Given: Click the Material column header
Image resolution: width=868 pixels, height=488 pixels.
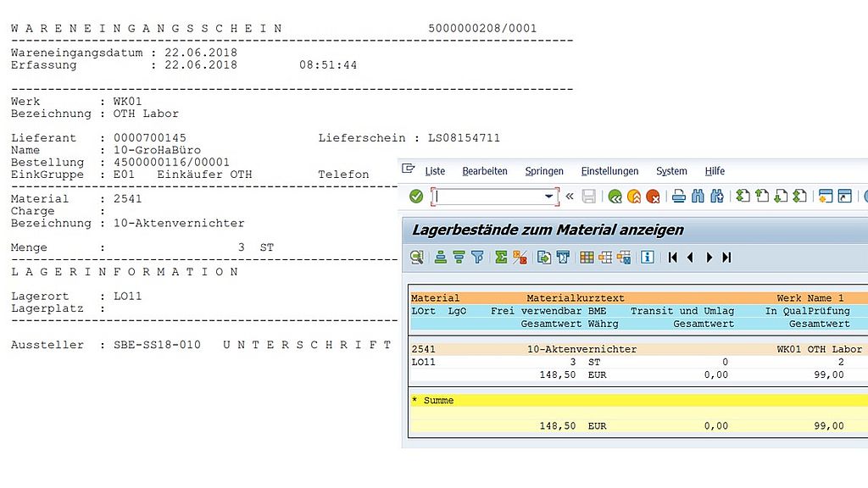Looking at the screenshot, I should [x=435, y=298].
